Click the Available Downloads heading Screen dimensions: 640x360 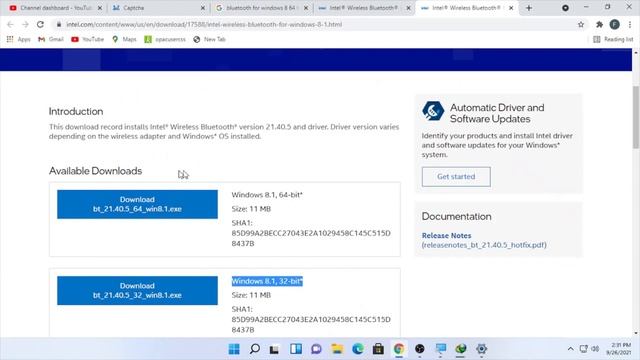coord(95,171)
